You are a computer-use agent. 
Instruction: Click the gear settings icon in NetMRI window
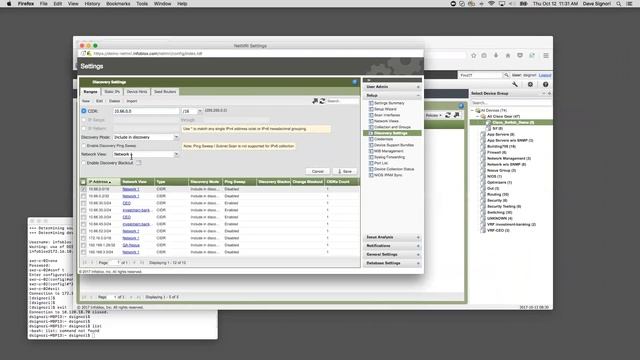[530, 84]
